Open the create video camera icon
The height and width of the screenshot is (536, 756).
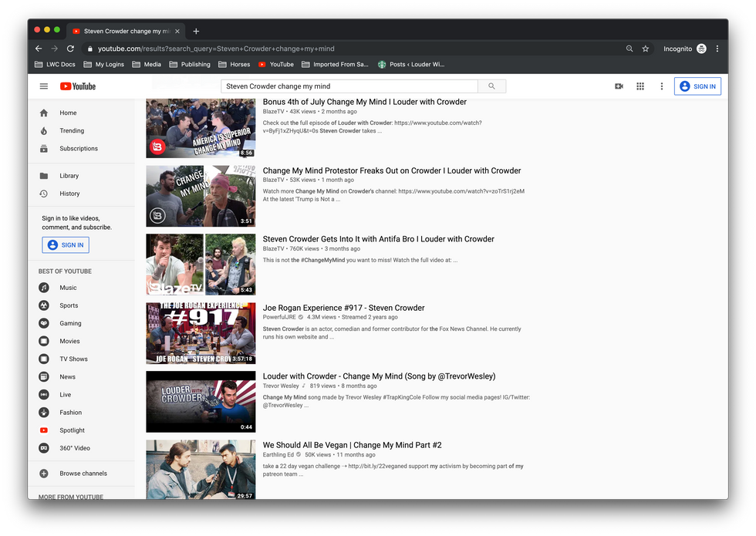pyautogui.click(x=619, y=86)
